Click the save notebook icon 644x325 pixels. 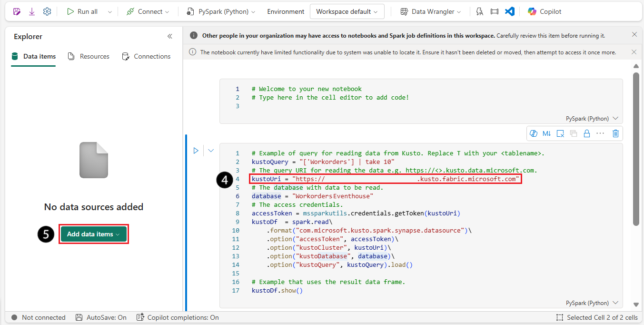click(x=17, y=11)
